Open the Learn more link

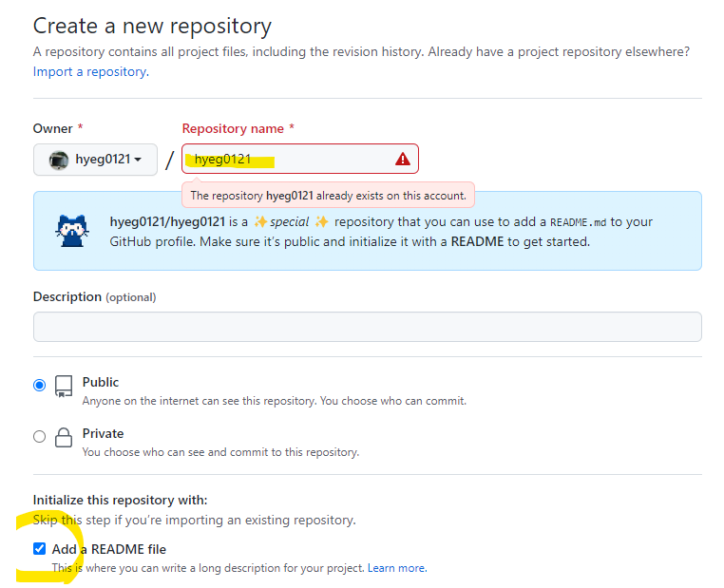[x=397, y=568]
